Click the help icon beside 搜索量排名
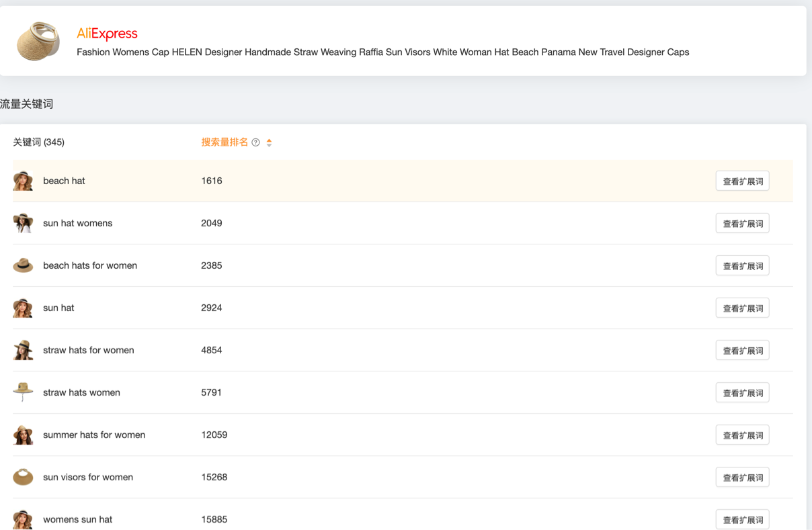 point(255,142)
